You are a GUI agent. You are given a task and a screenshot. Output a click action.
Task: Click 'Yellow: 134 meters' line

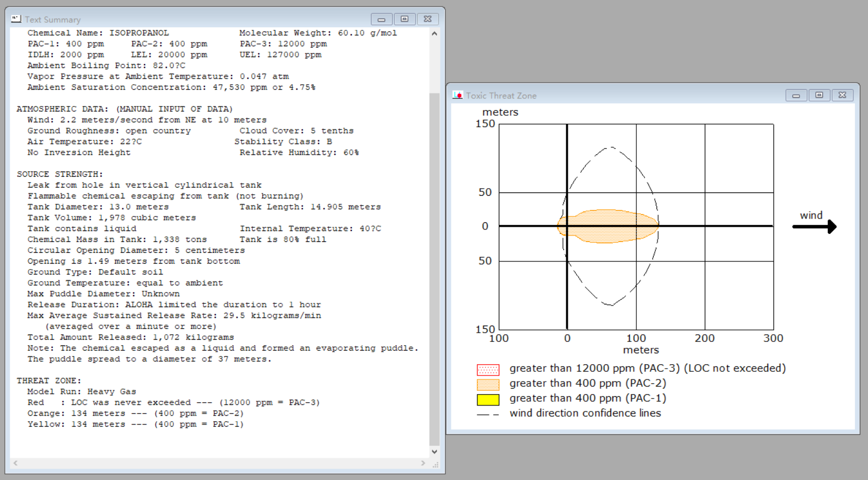135,425
